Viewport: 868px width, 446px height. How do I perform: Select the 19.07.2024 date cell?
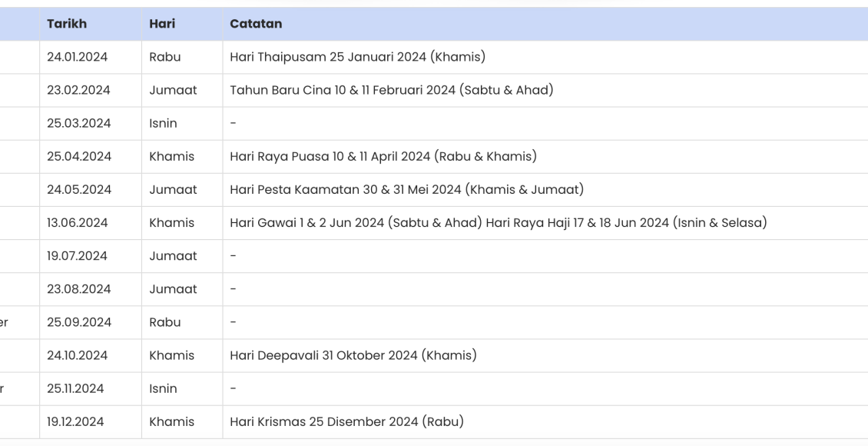[x=78, y=255]
